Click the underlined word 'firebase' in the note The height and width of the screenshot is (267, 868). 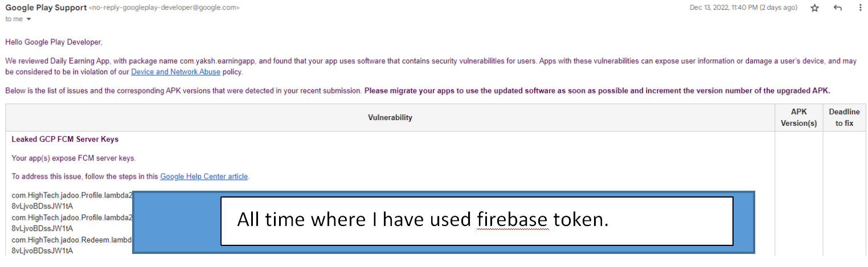pyautogui.click(x=513, y=220)
